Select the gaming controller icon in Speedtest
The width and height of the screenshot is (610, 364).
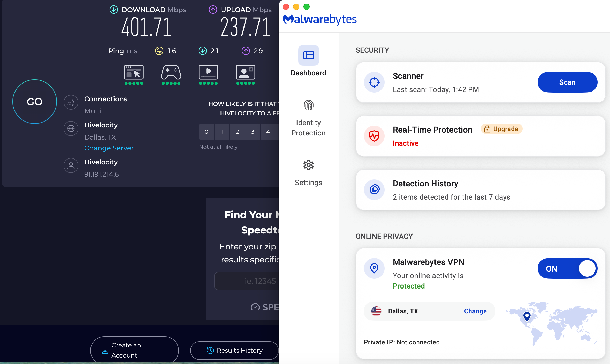(171, 73)
